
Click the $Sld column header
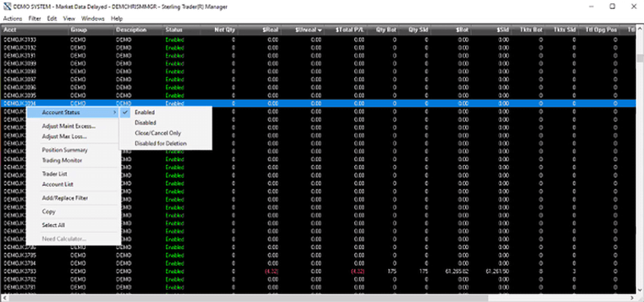(x=492, y=30)
